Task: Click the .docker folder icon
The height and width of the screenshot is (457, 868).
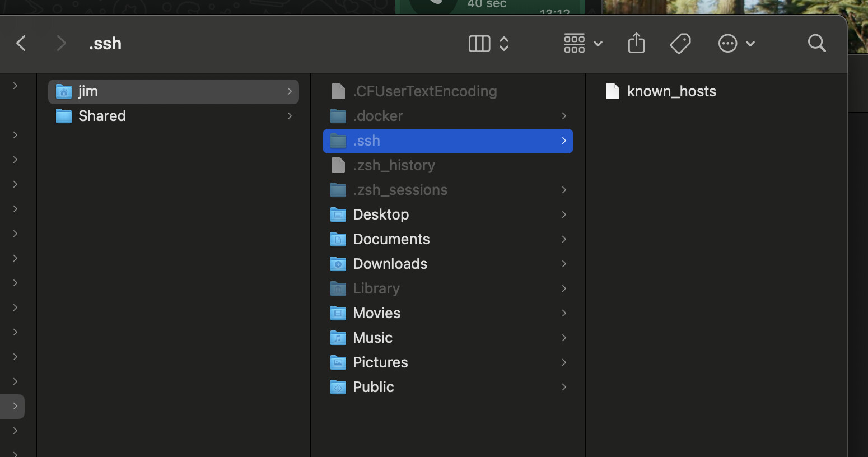Action: coord(338,116)
